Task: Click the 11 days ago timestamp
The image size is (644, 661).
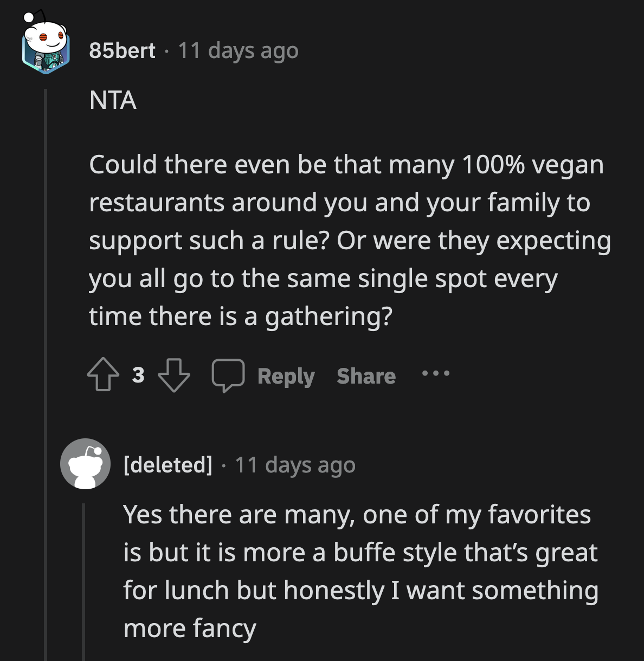Action: click(237, 50)
